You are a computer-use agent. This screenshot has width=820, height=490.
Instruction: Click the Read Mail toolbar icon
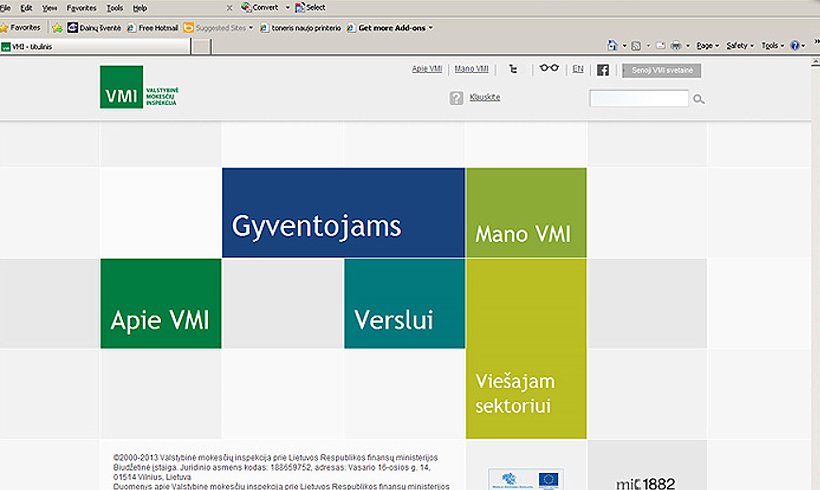click(660, 46)
